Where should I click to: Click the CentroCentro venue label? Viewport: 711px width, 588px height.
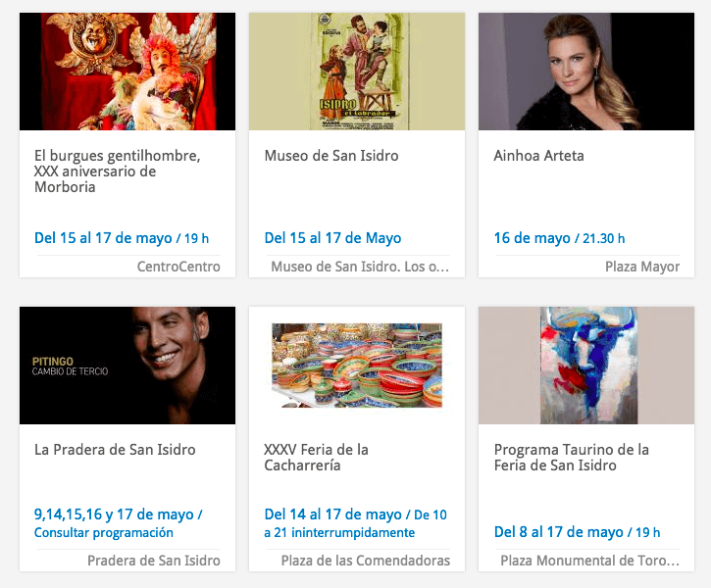click(x=178, y=267)
